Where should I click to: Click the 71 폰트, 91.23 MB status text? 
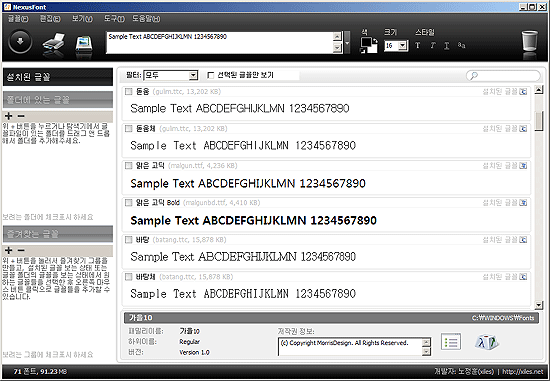[40, 372]
